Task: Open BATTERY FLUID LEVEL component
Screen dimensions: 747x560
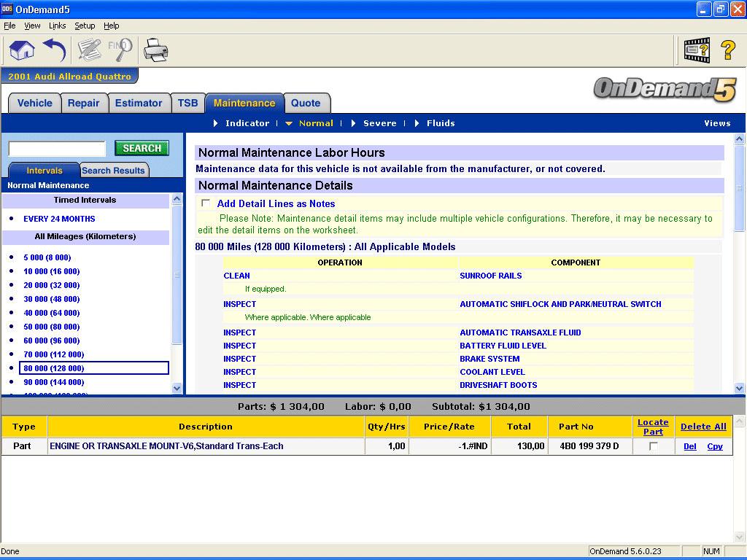Action: point(503,346)
